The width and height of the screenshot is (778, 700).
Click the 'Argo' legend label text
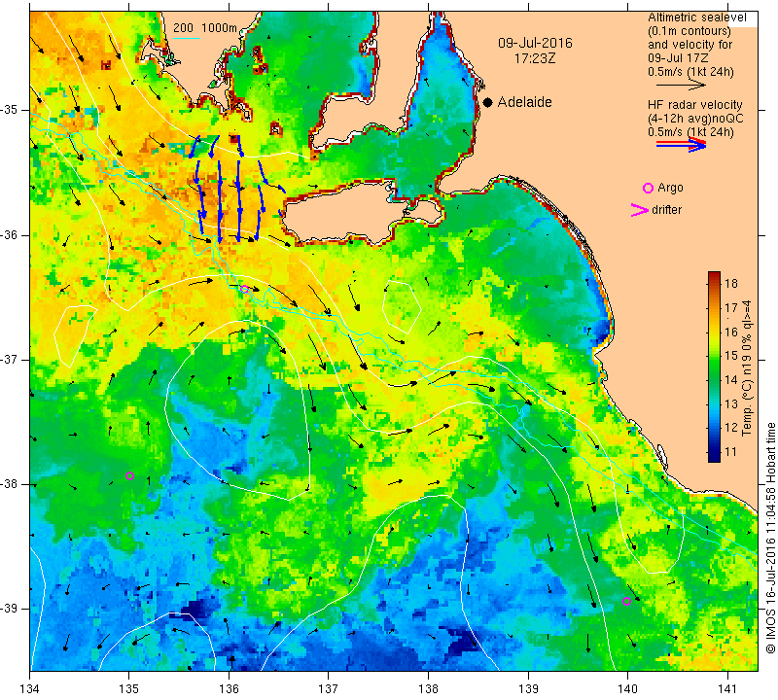tap(670, 188)
